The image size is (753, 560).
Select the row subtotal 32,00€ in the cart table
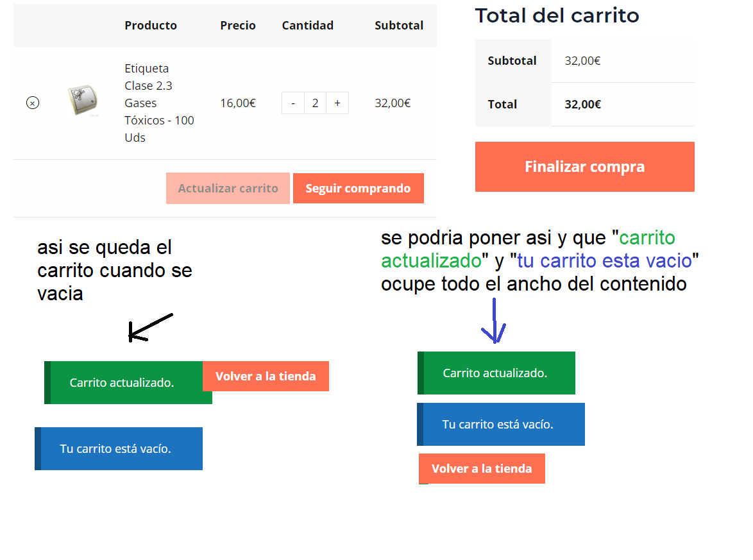(x=393, y=103)
